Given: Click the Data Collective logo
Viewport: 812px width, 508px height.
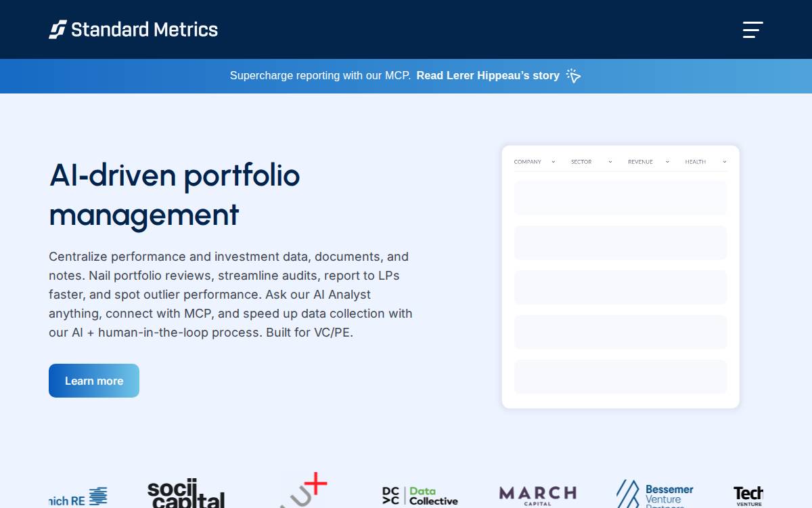Looking at the screenshot, I should point(420,496).
